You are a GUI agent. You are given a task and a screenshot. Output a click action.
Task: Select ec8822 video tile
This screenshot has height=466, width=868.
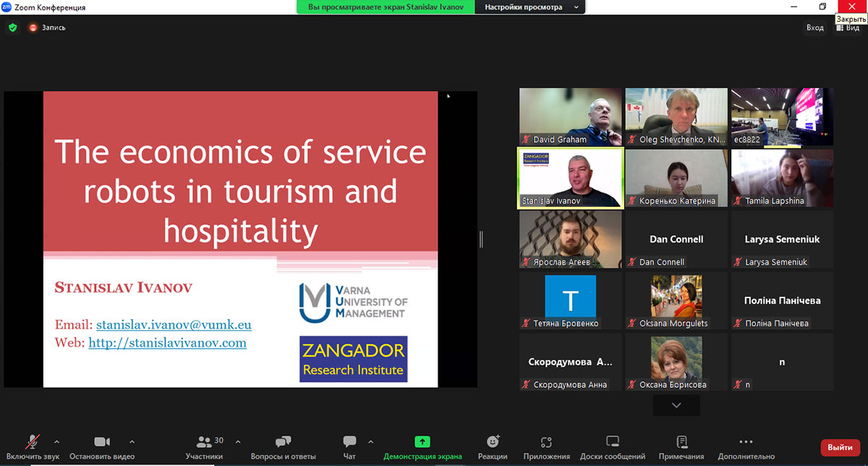click(x=782, y=117)
